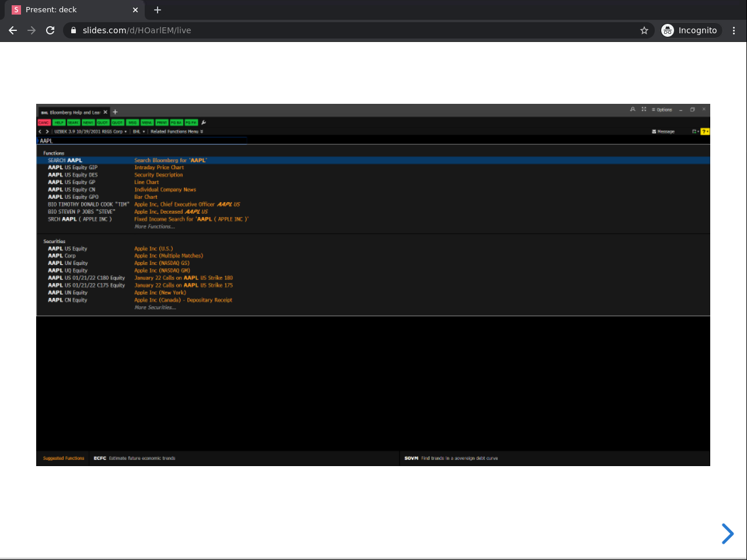
Task: Click the Bloomberg full-screen expand icon
Action: click(644, 109)
